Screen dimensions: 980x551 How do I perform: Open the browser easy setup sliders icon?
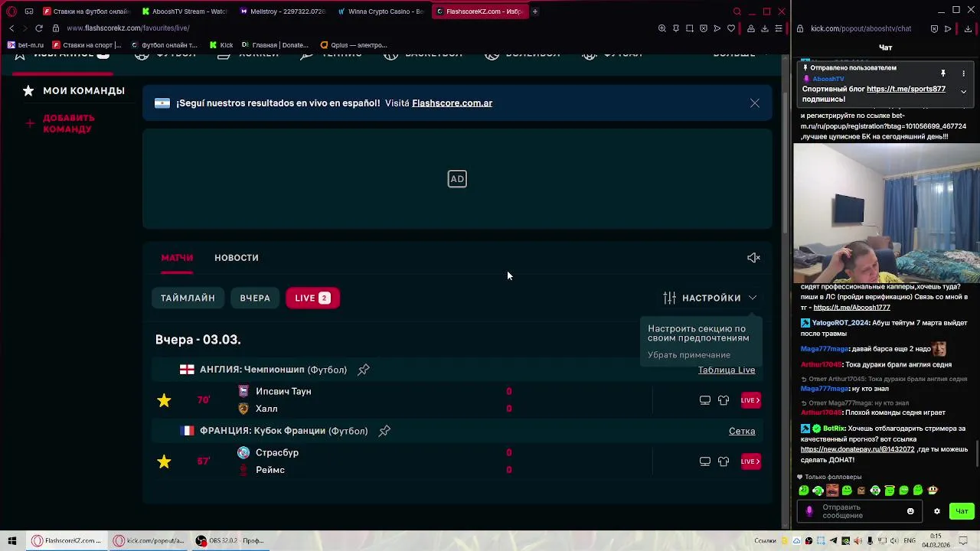[x=779, y=28]
